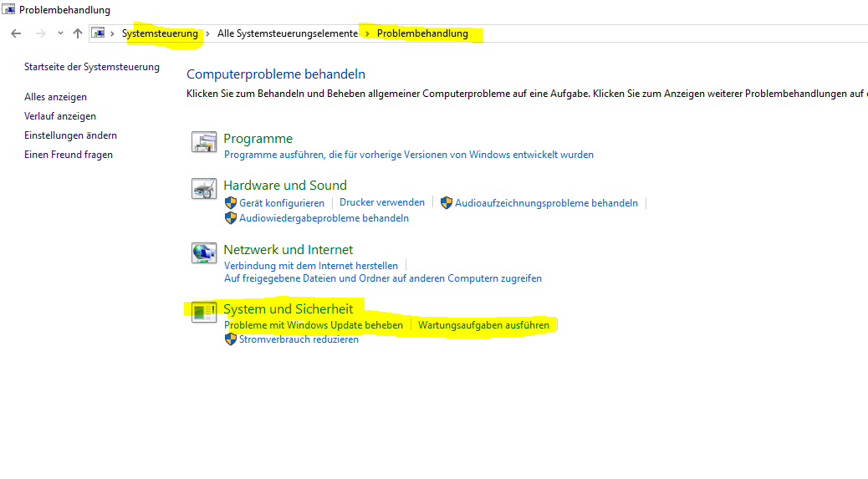Image resolution: width=868 pixels, height=479 pixels.
Task: Expand chevron before Problembehandlung breadcrumb
Action: click(367, 33)
